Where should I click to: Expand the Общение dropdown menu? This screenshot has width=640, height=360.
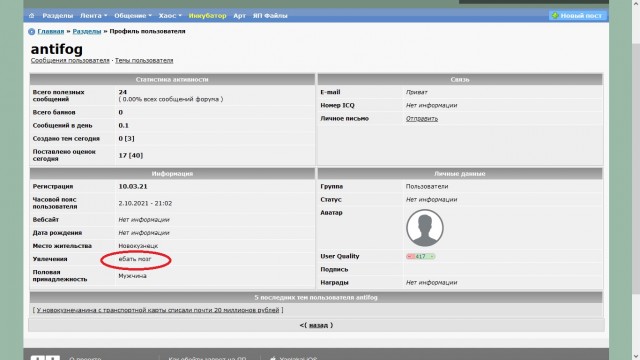(133, 16)
